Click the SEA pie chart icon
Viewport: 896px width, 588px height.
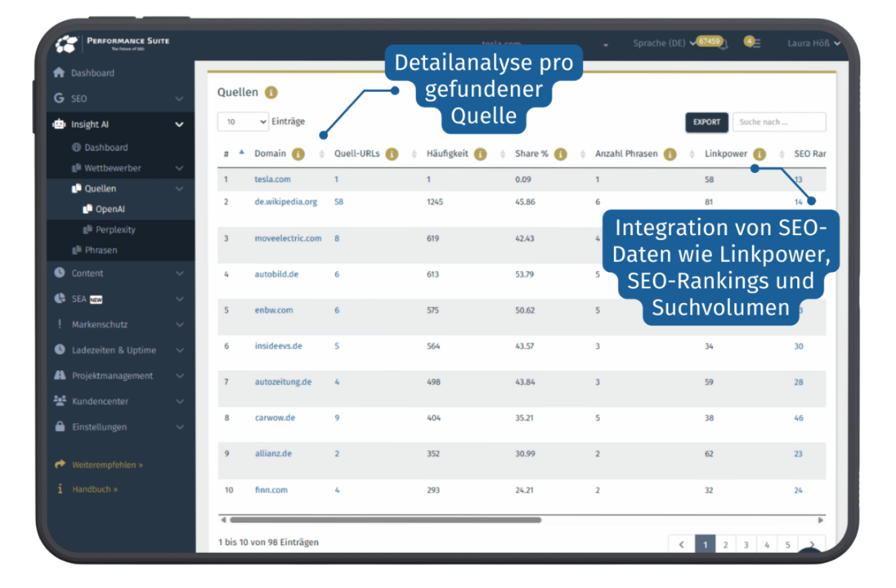click(59, 298)
